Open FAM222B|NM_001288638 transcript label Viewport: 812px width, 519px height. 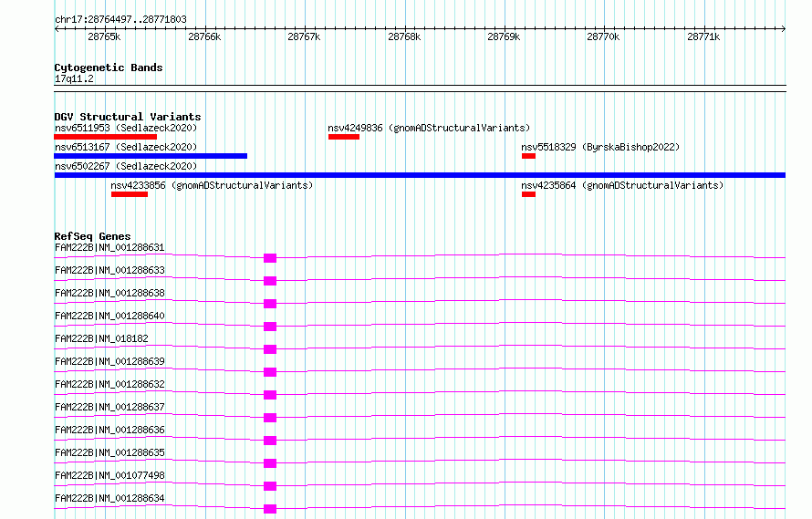109,293
